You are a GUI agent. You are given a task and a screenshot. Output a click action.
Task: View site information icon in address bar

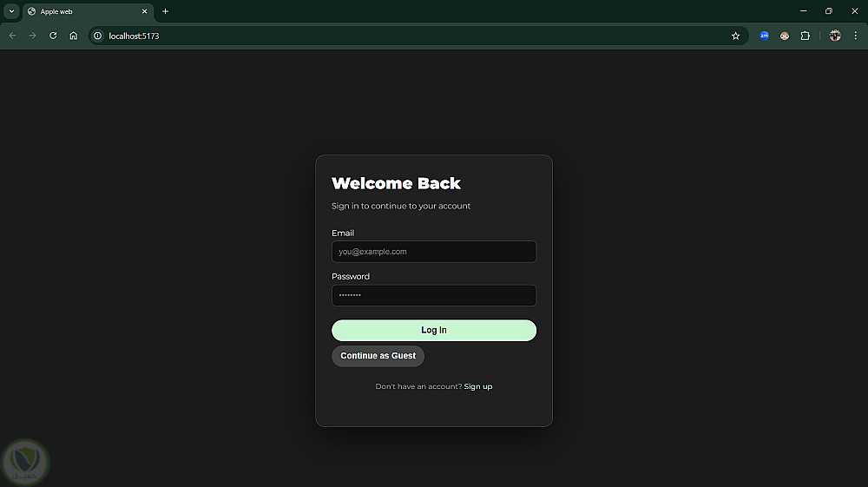pos(97,36)
